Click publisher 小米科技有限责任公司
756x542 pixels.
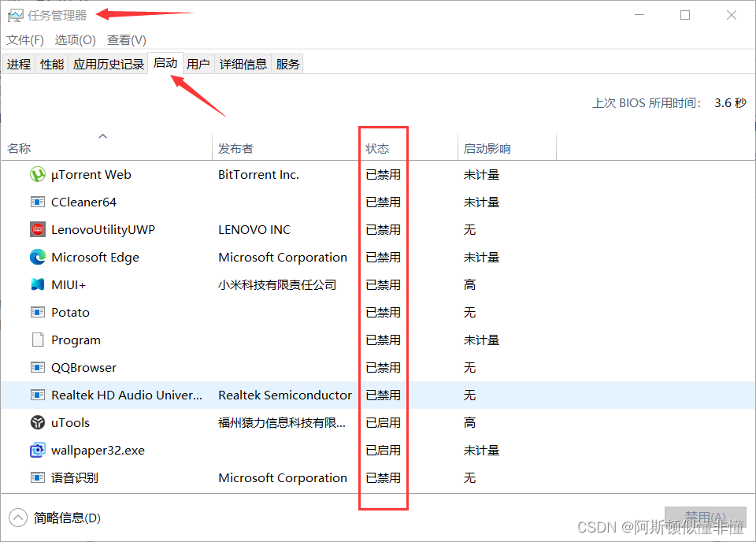coord(277,284)
